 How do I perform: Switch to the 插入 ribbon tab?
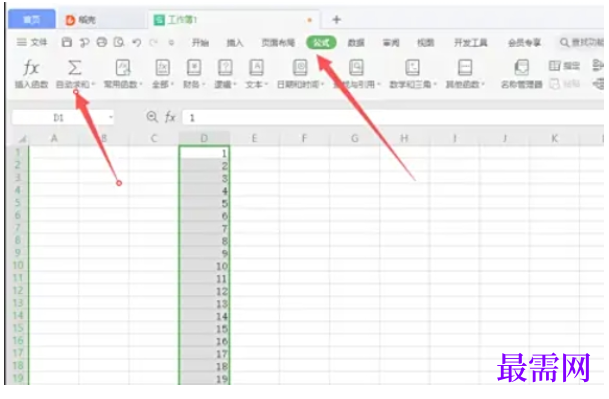(235, 42)
